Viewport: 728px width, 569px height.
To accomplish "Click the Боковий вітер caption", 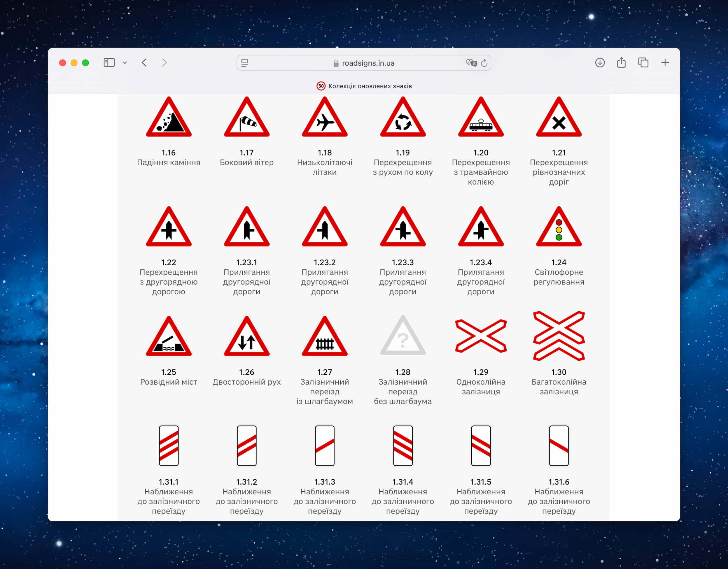I will tap(247, 163).
